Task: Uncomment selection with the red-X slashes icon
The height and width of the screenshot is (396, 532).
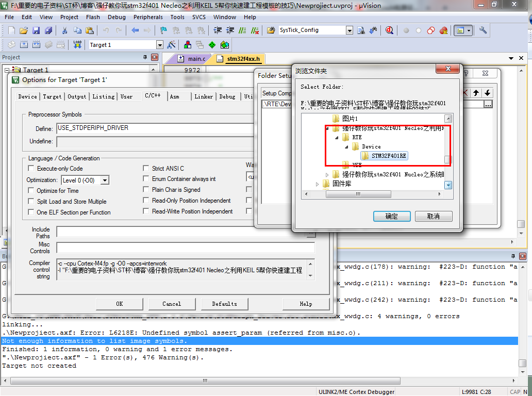Action: pyautogui.click(x=255, y=30)
